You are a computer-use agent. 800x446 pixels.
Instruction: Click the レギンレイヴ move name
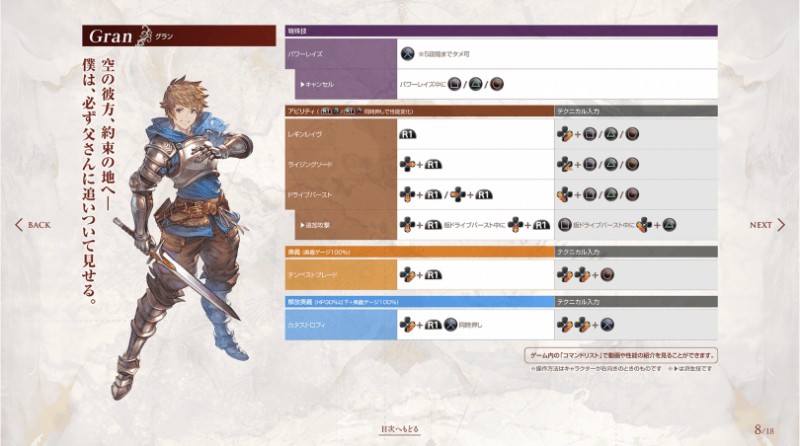[x=305, y=134]
